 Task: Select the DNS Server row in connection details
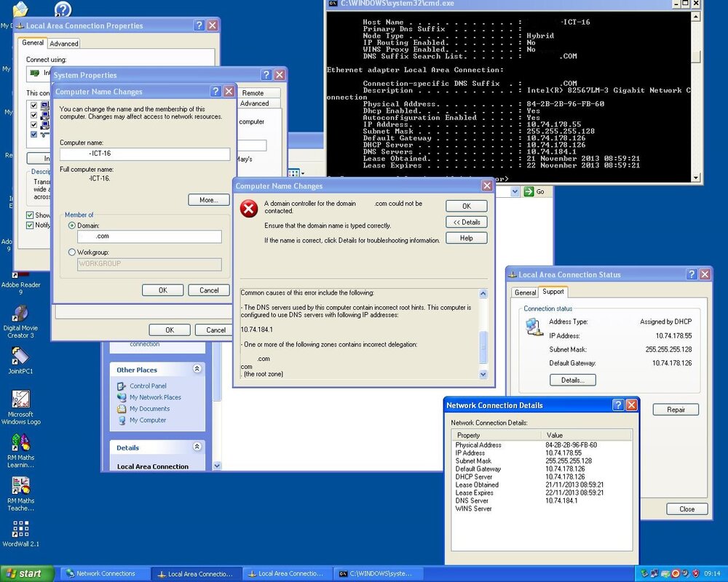[542, 501]
